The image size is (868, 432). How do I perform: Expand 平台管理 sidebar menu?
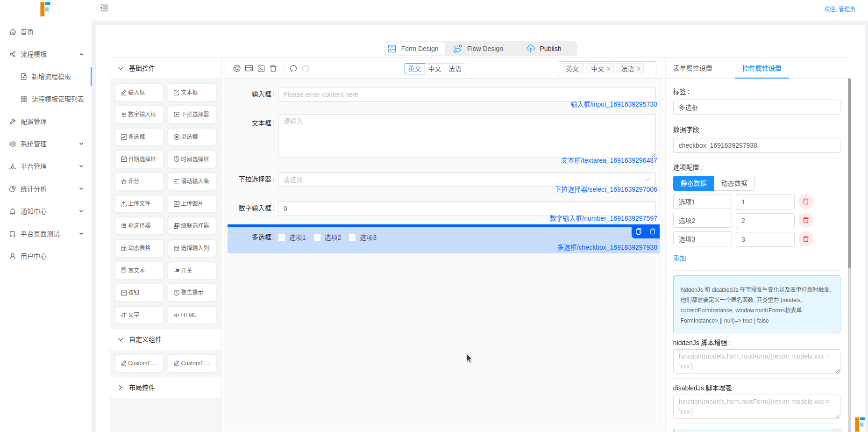[x=46, y=166]
